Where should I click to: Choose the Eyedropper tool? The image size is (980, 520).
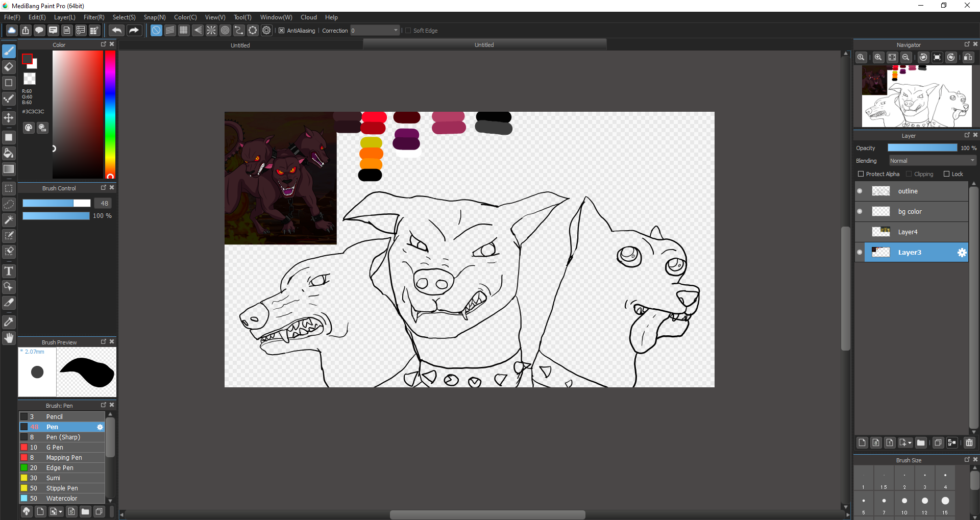click(9, 322)
